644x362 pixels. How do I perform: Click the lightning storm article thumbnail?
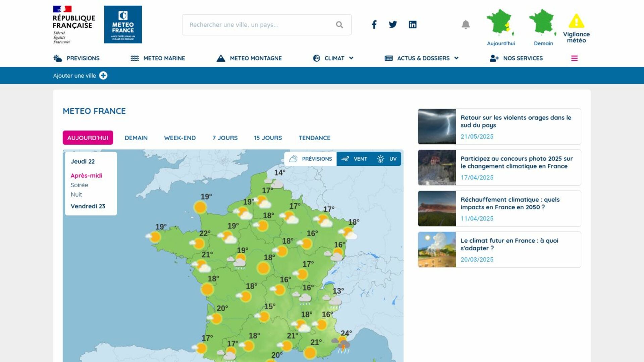pyautogui.click(x=437, y=126)
